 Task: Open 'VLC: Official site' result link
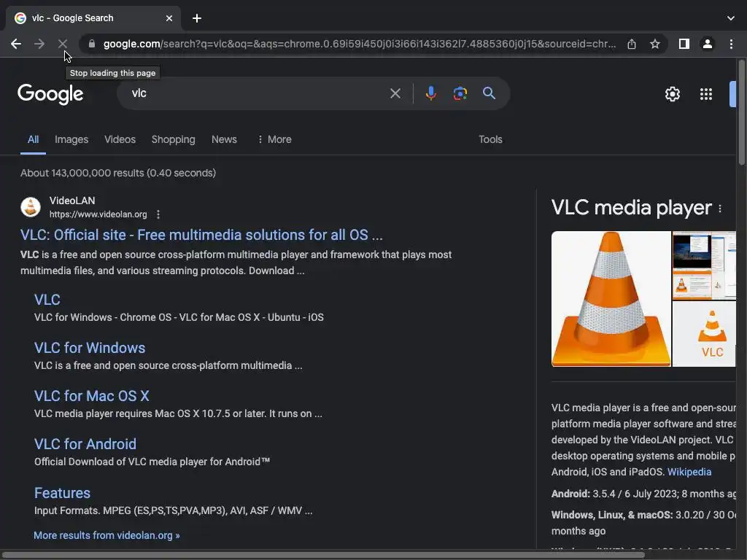pyautogui.click(x=201, y=235)
